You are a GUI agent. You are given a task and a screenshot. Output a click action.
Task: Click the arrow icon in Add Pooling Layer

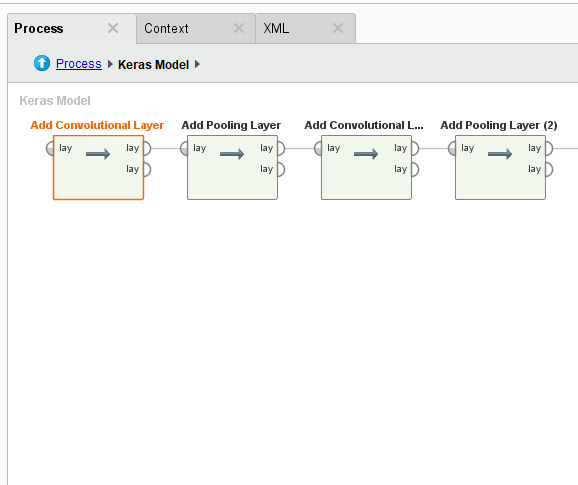[232, 154]
